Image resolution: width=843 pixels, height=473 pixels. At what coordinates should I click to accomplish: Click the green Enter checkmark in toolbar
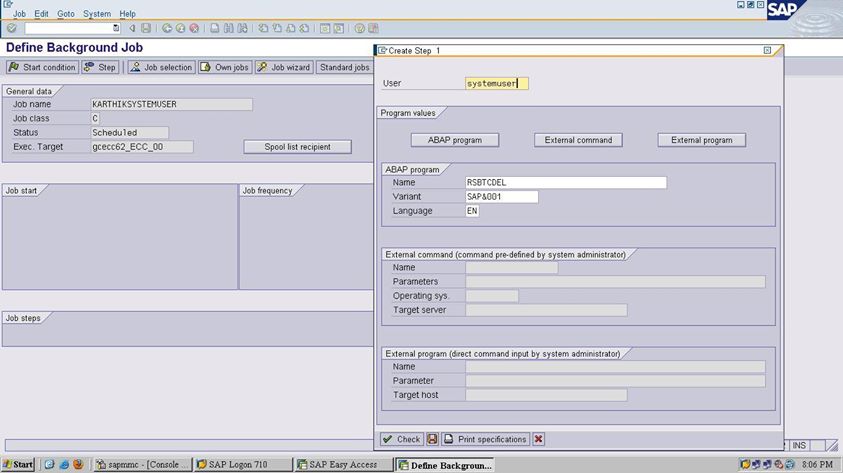click(12, 28)
